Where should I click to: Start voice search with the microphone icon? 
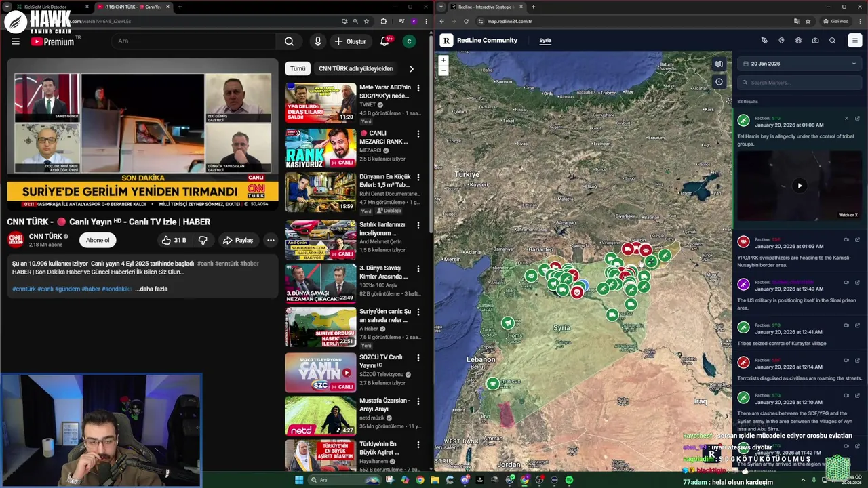(x=317, y=41)
